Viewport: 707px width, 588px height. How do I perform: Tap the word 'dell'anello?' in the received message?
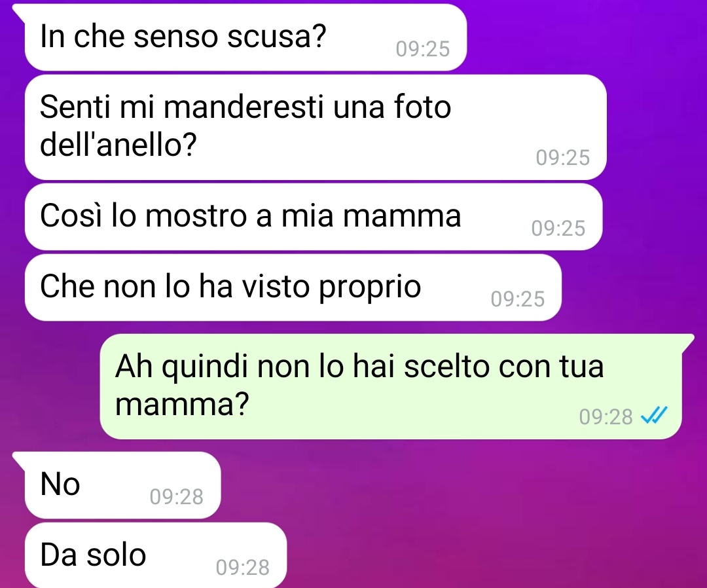(118, 145)
